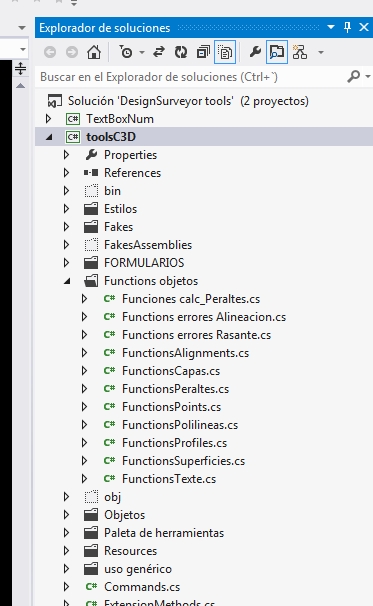The height and width of the screenshot is (606, 373).
Task: Click the References node icon
Action: [91, 173]
